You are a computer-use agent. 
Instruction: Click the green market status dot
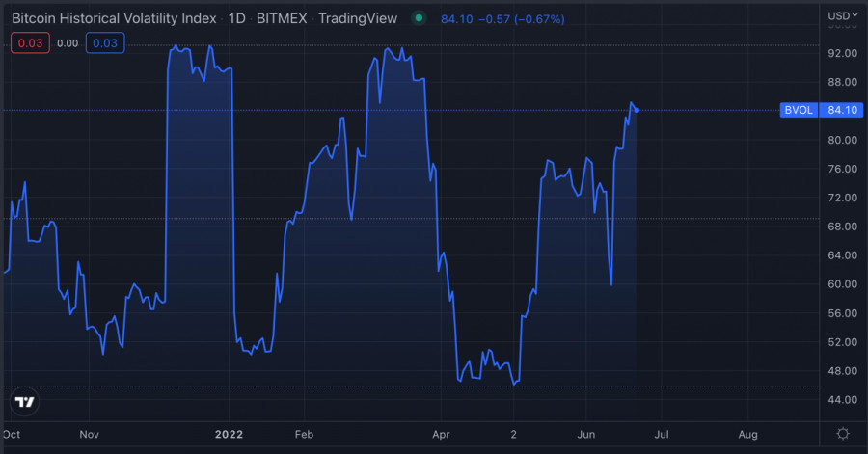point(417,17)
